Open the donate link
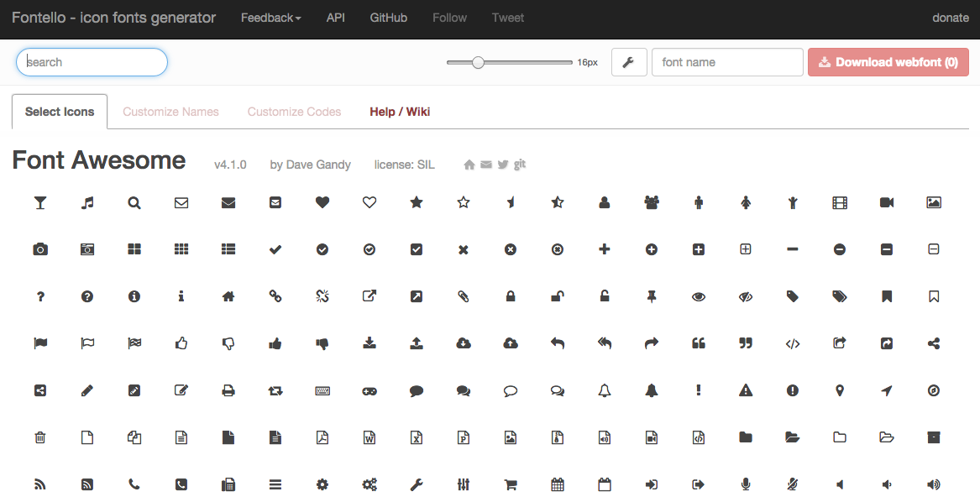Screen dimensions: 980x502 [x=950, y=17]
